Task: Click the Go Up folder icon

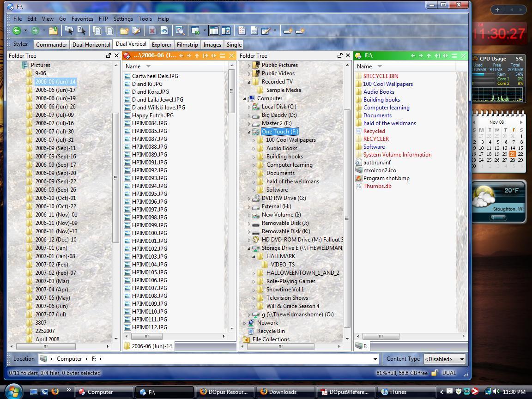Action: click(54, 31)
